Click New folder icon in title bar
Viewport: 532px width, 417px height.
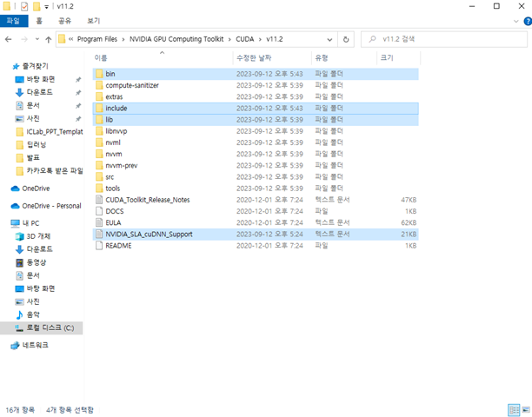click(37, 6)
